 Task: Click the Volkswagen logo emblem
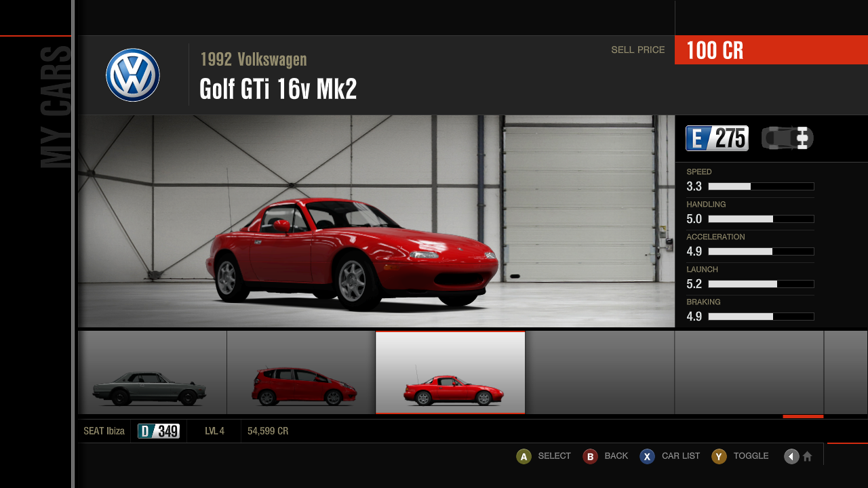(x=133, y=75)
